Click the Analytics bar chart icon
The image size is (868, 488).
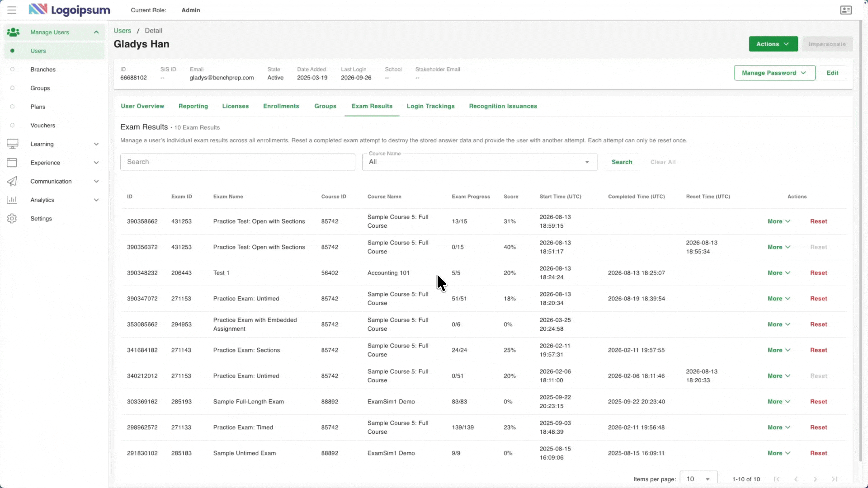click(12, 200)
